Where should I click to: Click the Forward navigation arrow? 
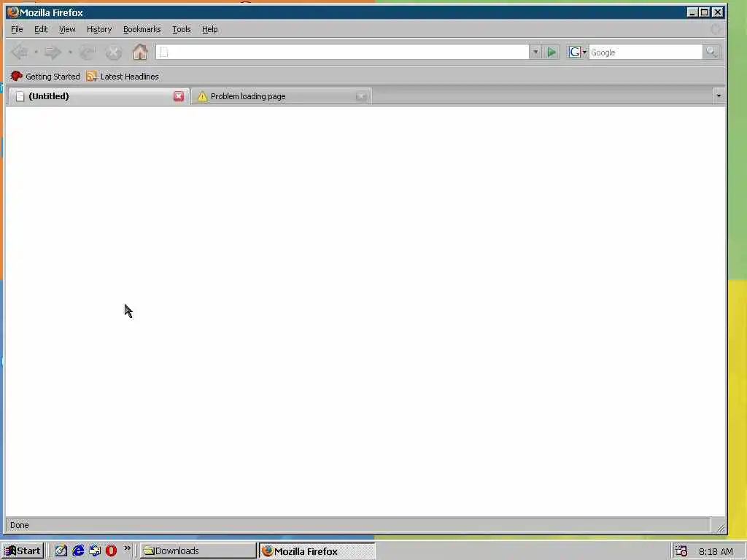pyautogui.click(x=53, y=52)
